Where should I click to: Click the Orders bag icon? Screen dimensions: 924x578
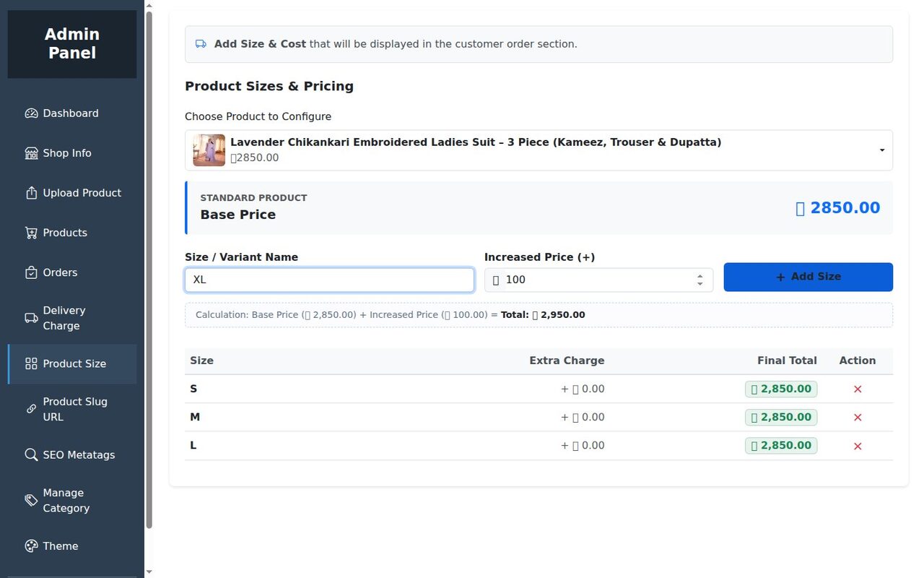(31, 272)
